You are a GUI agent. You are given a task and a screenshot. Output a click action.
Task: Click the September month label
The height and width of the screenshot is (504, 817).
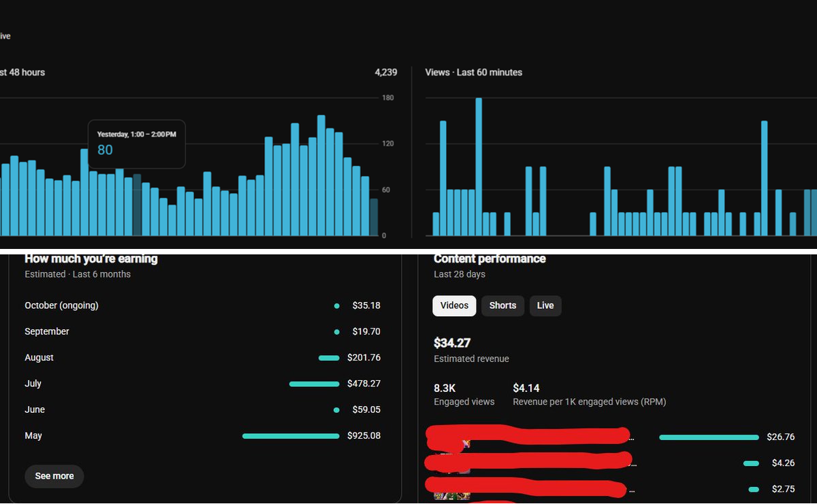pyautogui.click(x=47, y=331)
